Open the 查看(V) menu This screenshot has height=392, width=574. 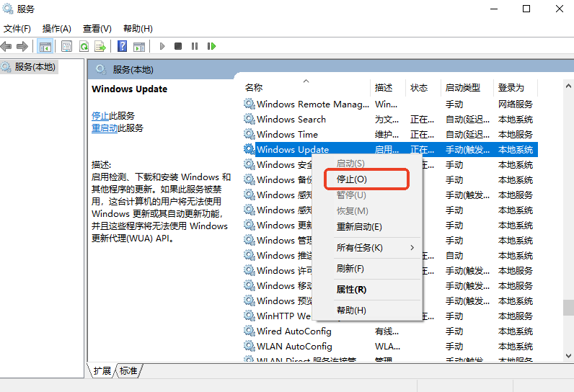[x=97, y=29]
